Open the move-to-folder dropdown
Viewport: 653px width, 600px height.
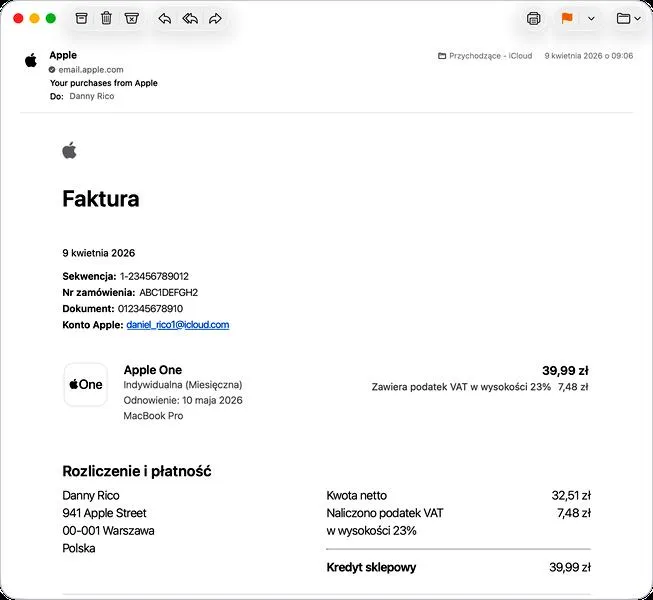coord(637,19)
